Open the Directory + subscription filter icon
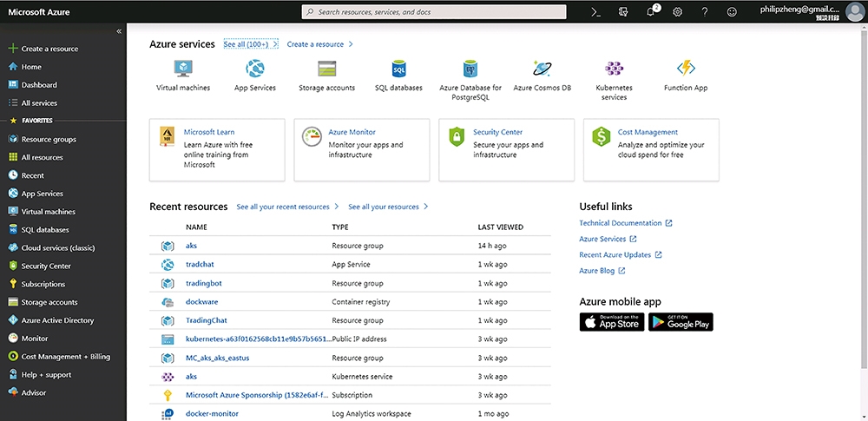The image size is (868, 421). click(x=623, y=11)
